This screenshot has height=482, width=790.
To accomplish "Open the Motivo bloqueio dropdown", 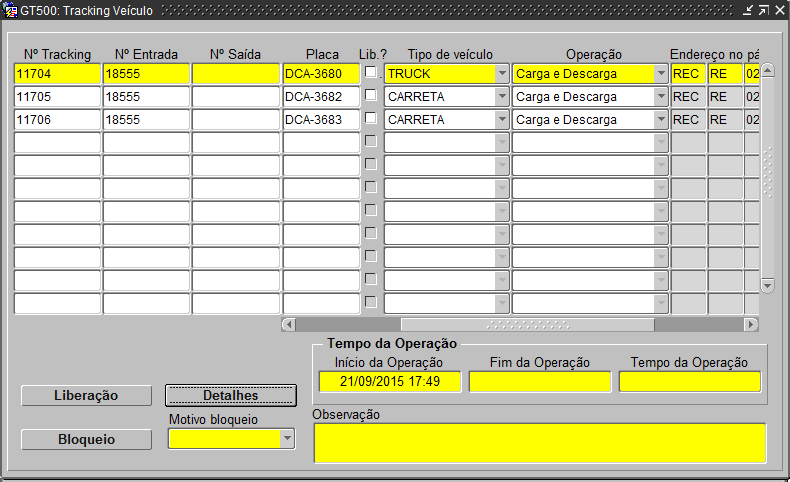I will point(287,439).
